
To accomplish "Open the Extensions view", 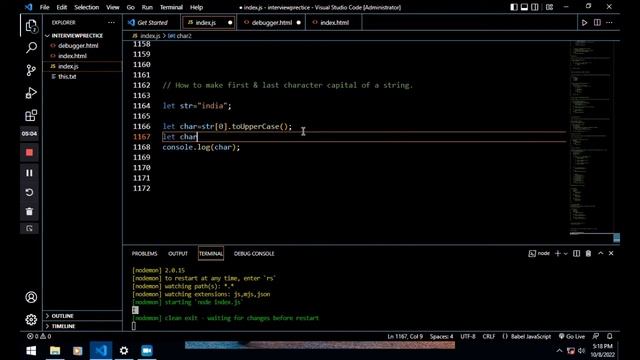I will 31,116.
